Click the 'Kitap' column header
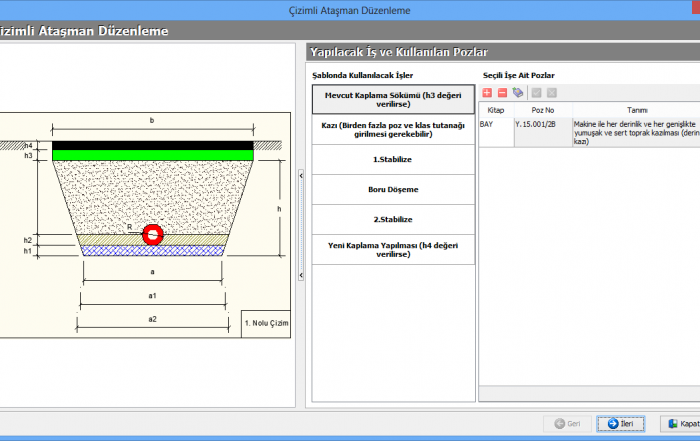 pyautogui.click(x=496, y=110)
